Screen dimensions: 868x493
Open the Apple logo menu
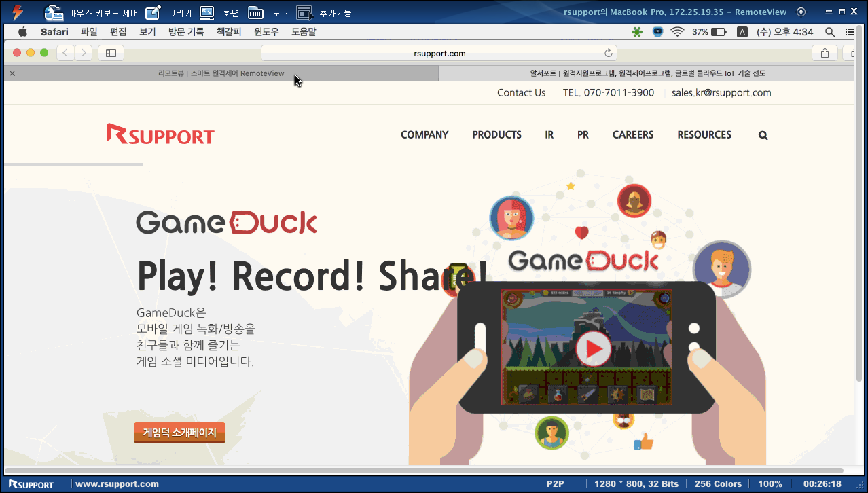[22, 31]
